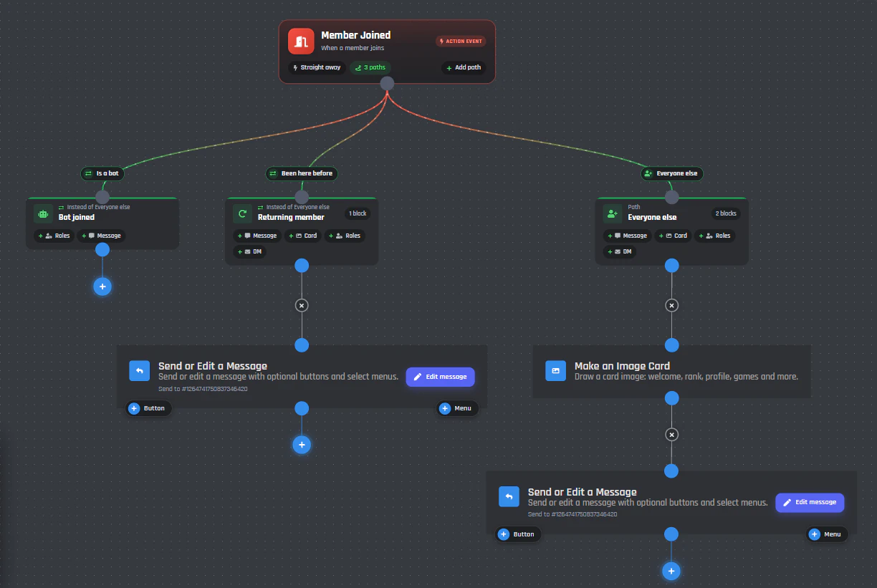
Task: Remove the connection directly below Returning member
Action: tap(302, 305)
